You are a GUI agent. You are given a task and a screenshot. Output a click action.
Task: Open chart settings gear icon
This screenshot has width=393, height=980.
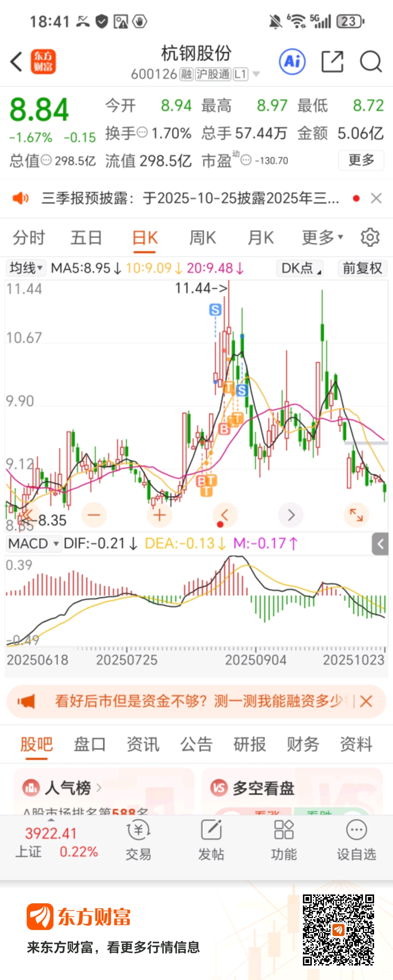(x=370, y=238)
